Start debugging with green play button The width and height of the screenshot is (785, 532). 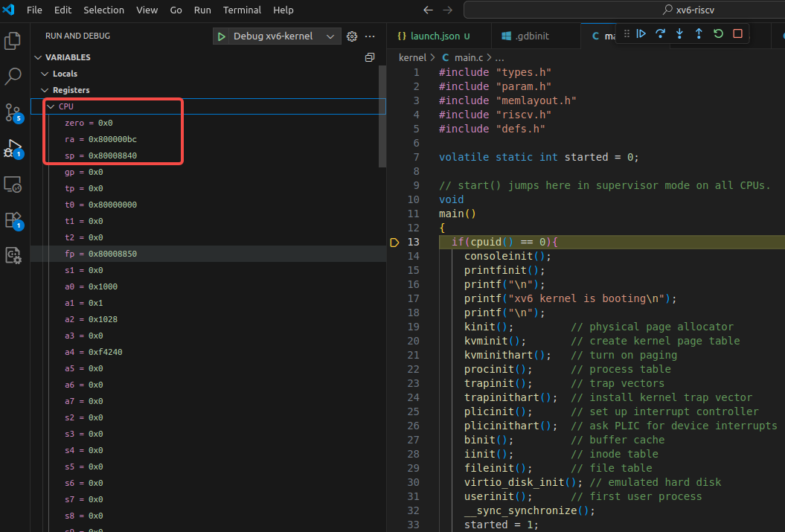221,36
